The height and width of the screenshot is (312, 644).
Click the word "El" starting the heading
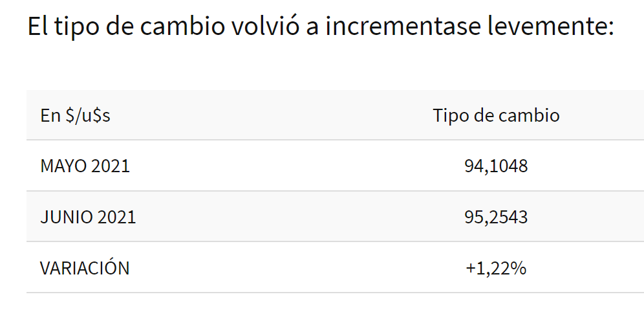click(x=38, y=27)
